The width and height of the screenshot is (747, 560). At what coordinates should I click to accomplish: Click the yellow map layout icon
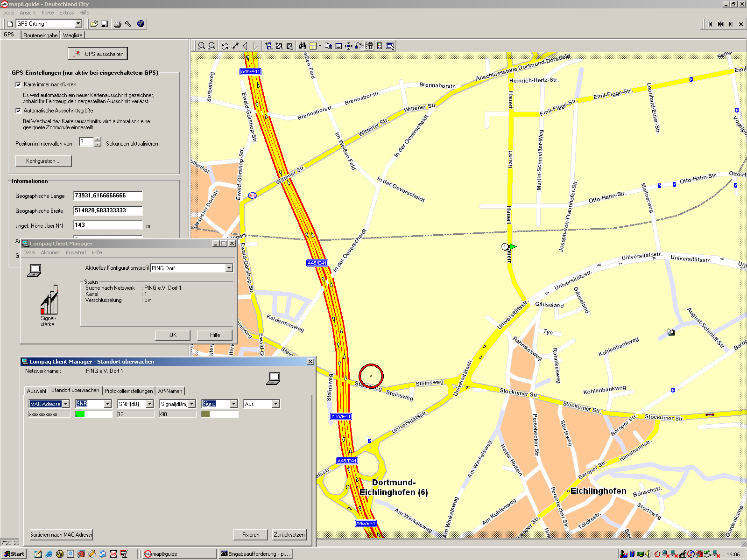pos(313,46)
